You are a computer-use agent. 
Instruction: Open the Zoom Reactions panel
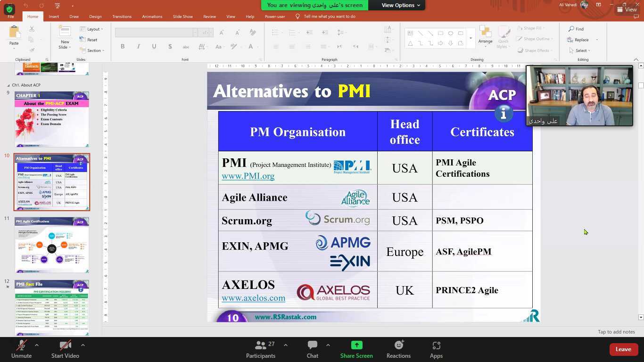398,349
